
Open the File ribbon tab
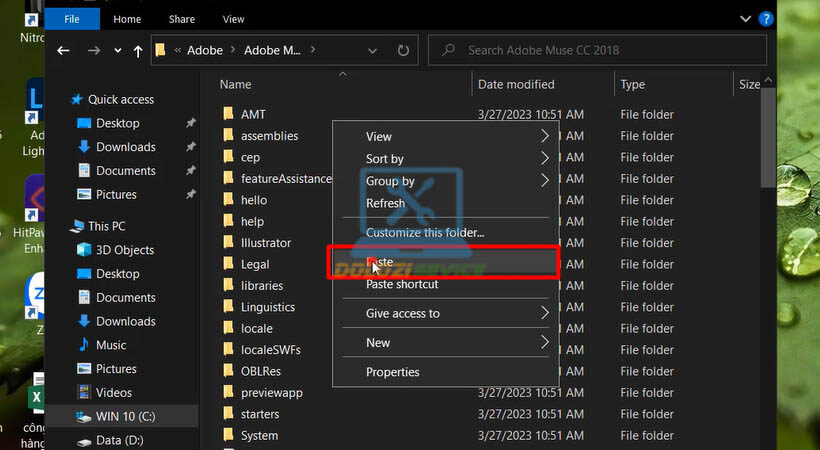click(72, 18)
